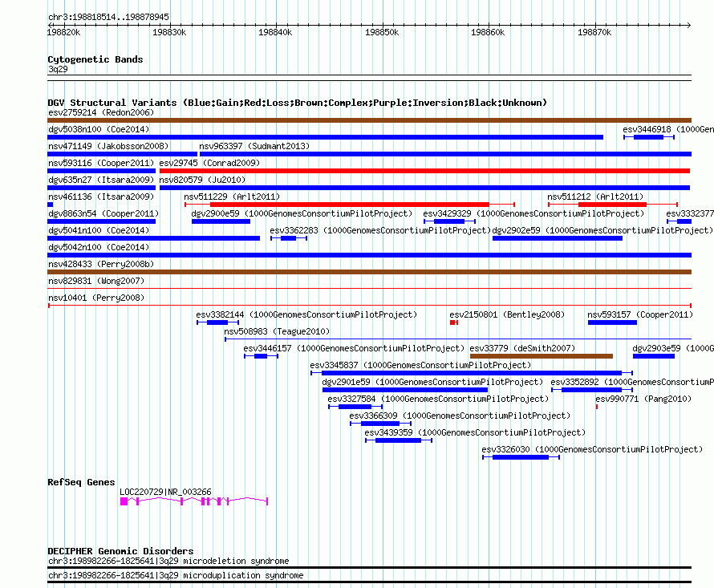
Task: Open dgv2901e59 variant label
Action: (x=432, y=382)
